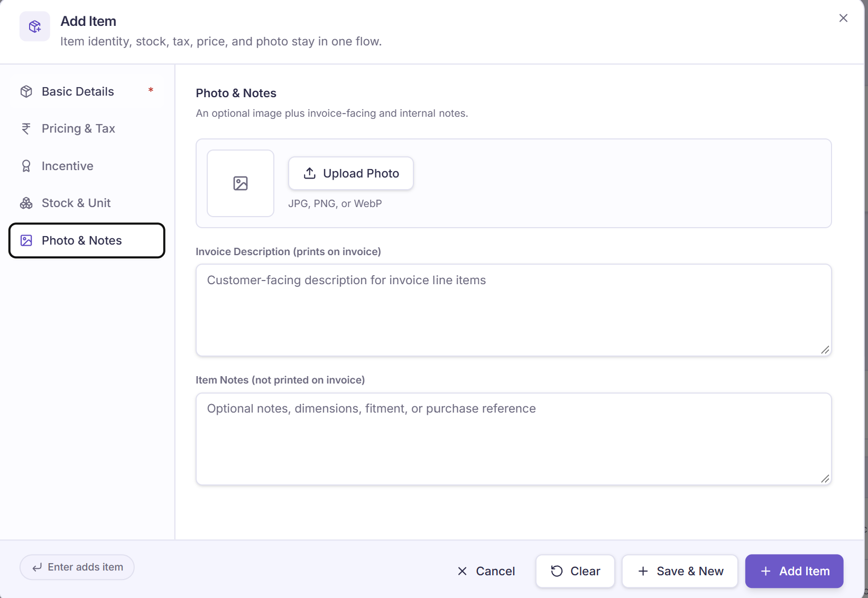Click the Upload Photo button
This screenshot has height=598, width=868.
click(351, 173)
